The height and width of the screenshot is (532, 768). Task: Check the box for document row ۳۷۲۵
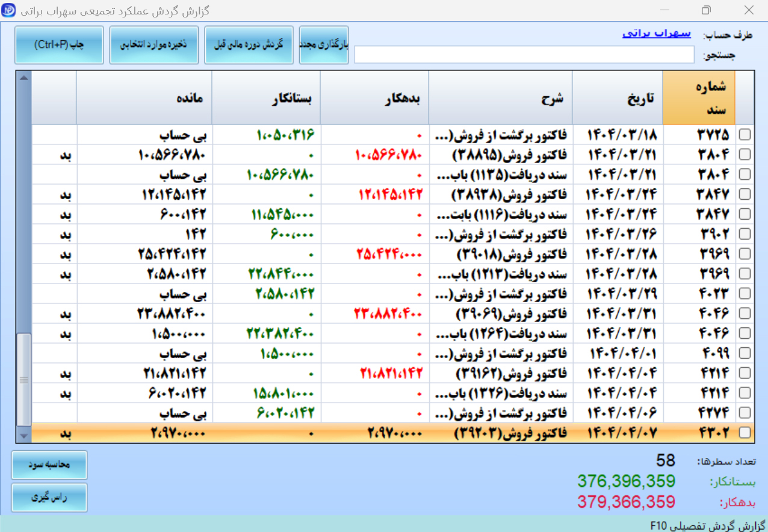pyautogui.click(x=745, y=135)
